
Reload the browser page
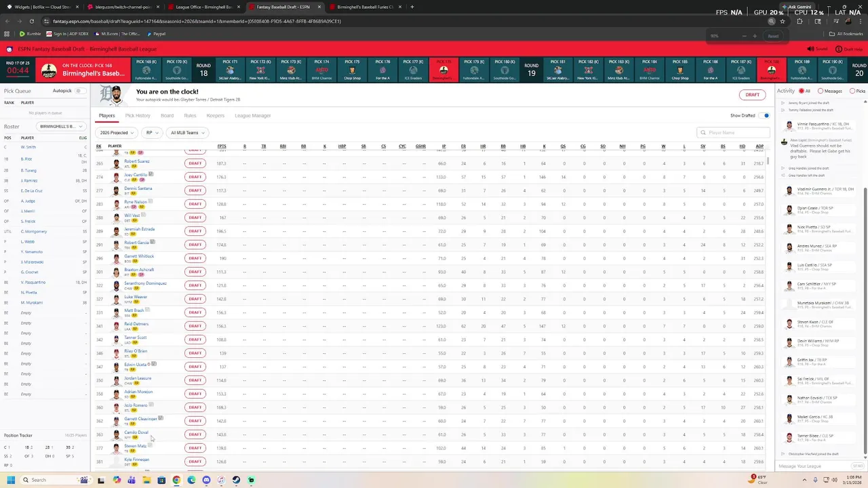(x=31, y=21)
